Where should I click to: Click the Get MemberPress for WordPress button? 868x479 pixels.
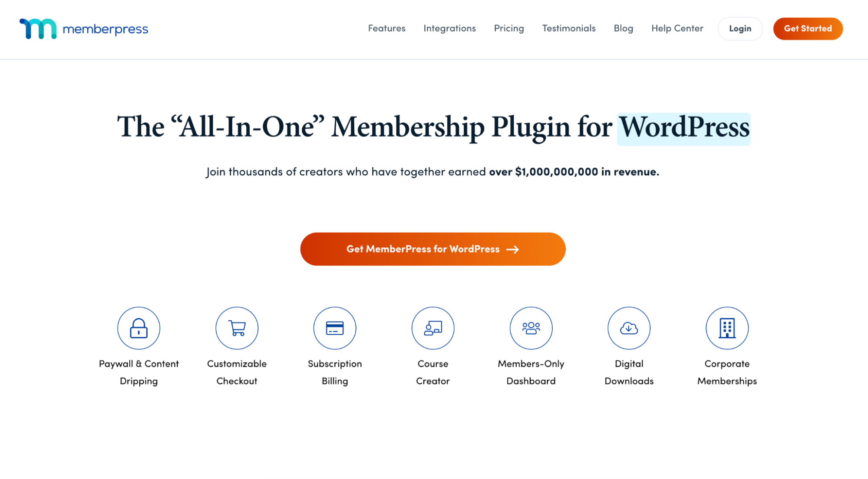433,249
